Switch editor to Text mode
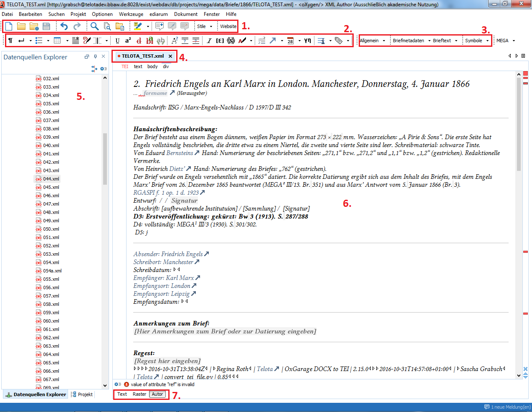Screen dimensions: 532x412 tap(122, 394)
